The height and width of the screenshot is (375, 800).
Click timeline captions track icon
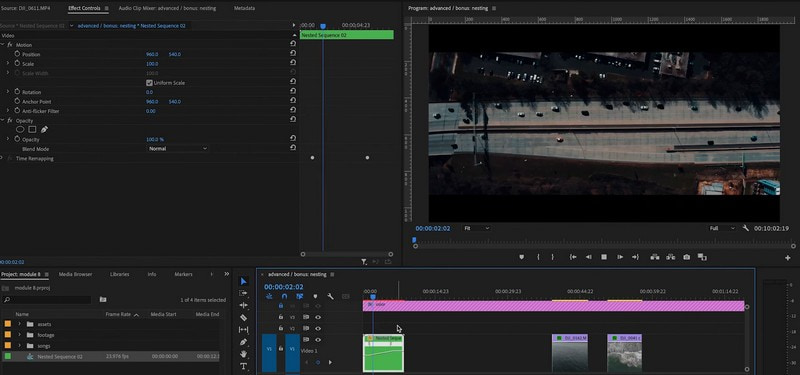[346, 296]
